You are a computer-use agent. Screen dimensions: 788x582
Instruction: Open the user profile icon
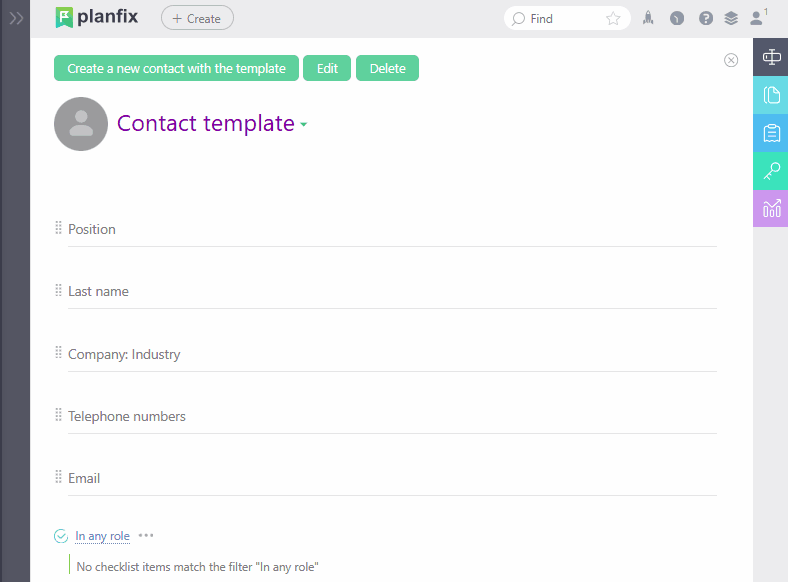coord(757,18)
